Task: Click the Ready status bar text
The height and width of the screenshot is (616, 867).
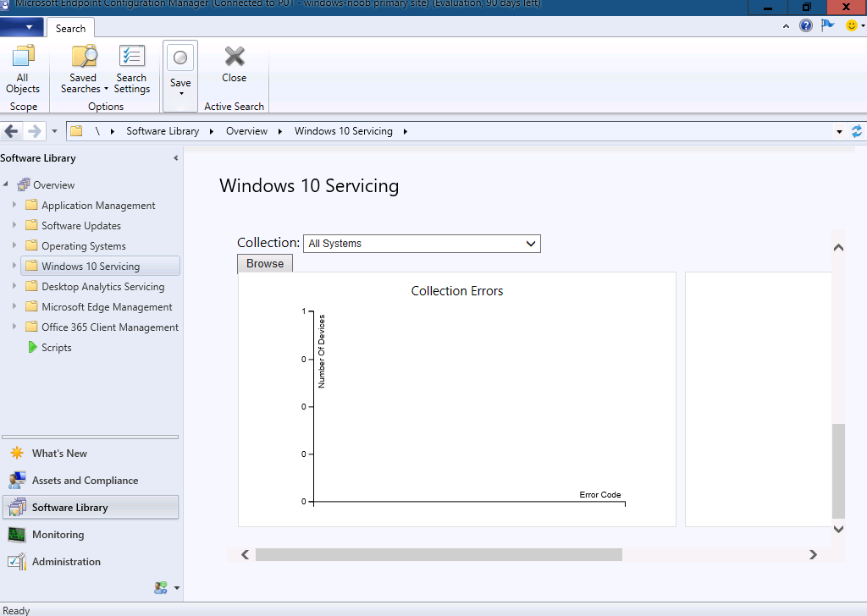Action: tap(16, 610)
